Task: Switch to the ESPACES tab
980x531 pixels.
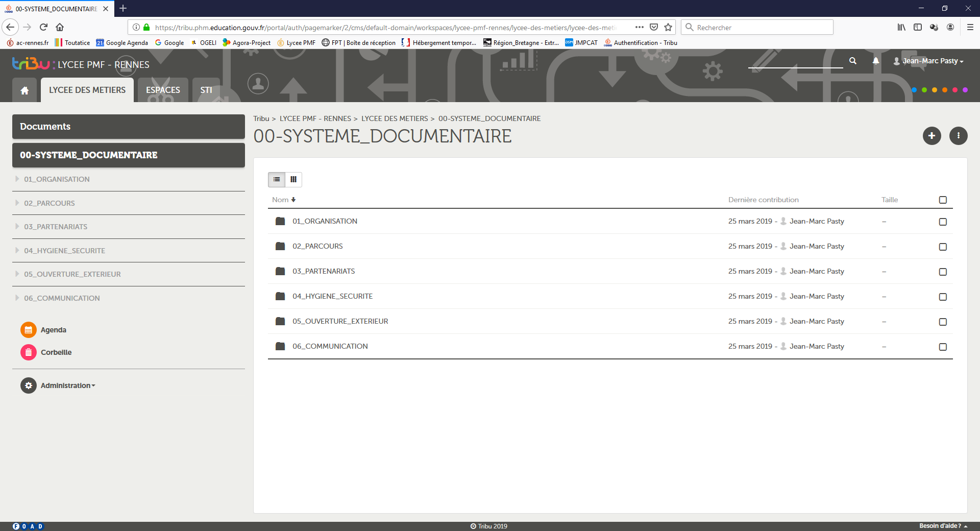Action: (x=163, y=90)
